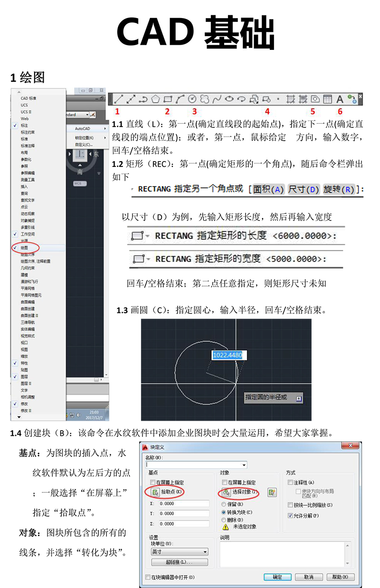Click the rectangle icon in length prompt
Screen dimensions: 380x588
coord(136,236)
